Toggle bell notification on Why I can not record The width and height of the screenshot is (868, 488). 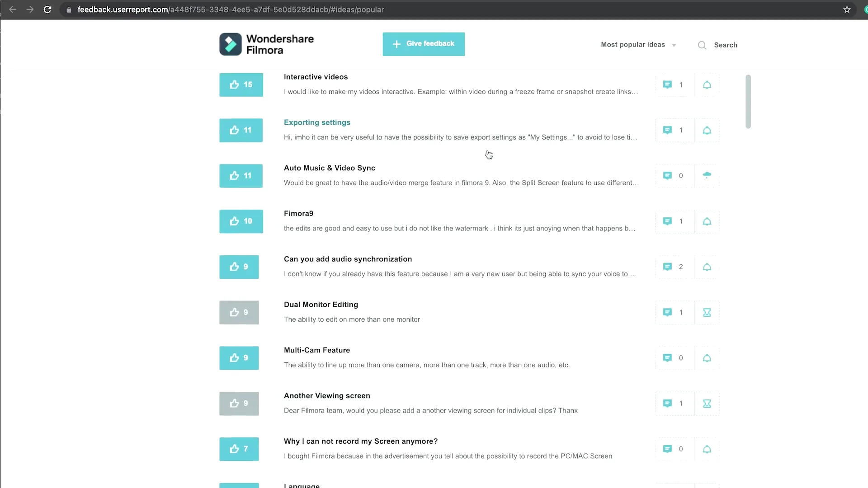tap(707, 449)
